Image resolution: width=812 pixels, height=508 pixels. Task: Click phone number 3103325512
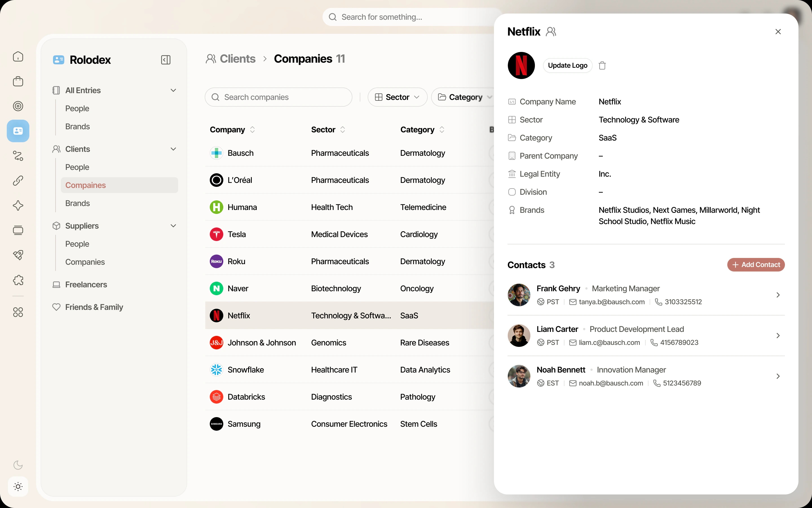[x=683, y=302]
